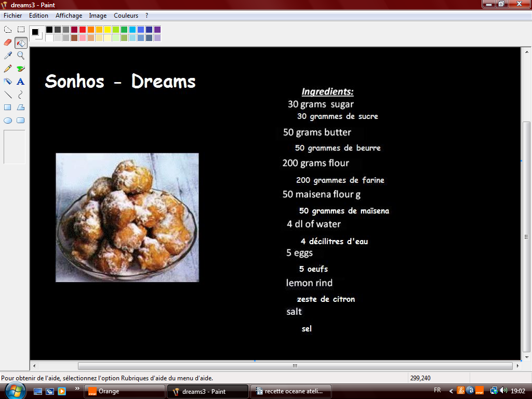The image size is (532, 399).
Task: Open the Couleurs menu
Action: (x=126, y=16)
